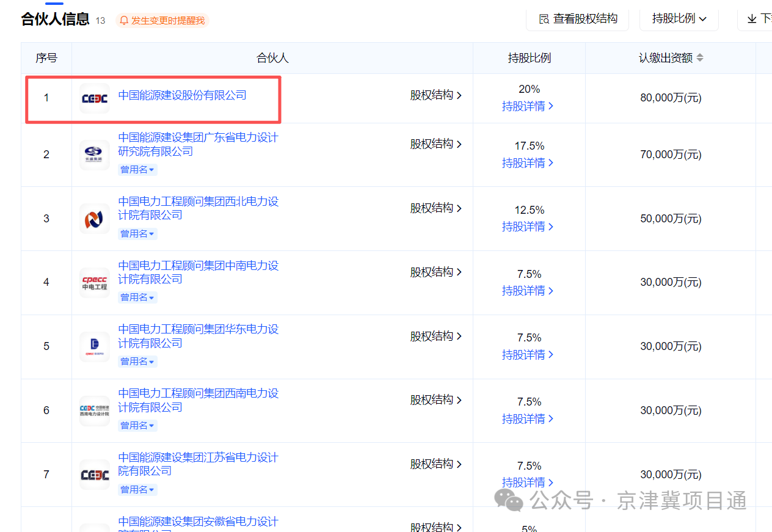772x532 pixels.
Task: Click the CEEC logo of 江苏省电力设计院
Action: (x=95, y=475)
